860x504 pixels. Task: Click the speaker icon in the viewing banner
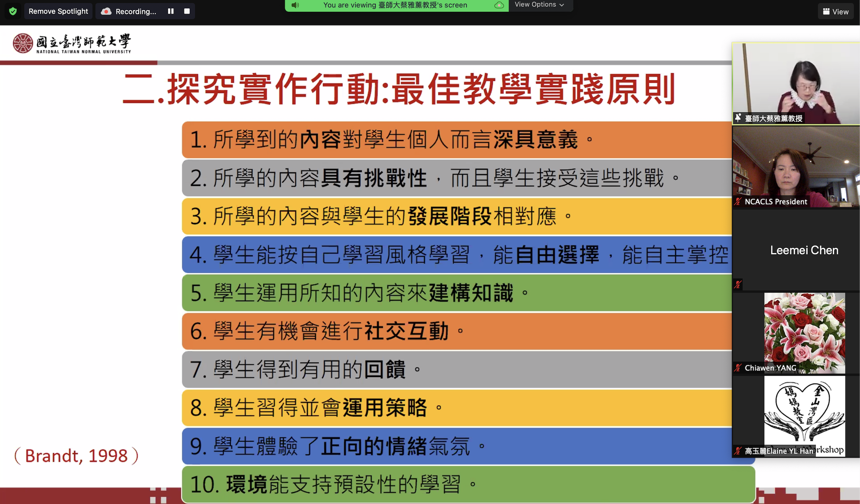[295, 5]
